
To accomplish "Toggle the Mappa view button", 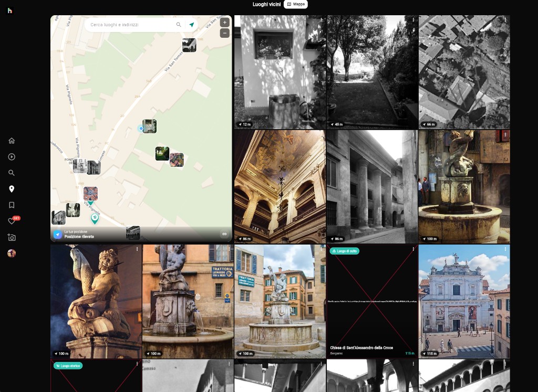I will 296,4.
